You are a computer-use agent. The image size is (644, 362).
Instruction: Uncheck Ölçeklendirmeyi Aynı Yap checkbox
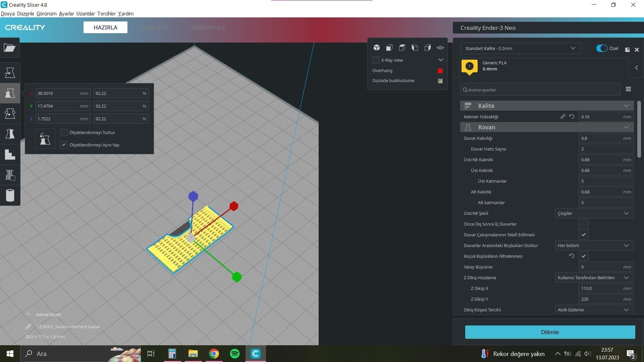click(x=64, y=145)
